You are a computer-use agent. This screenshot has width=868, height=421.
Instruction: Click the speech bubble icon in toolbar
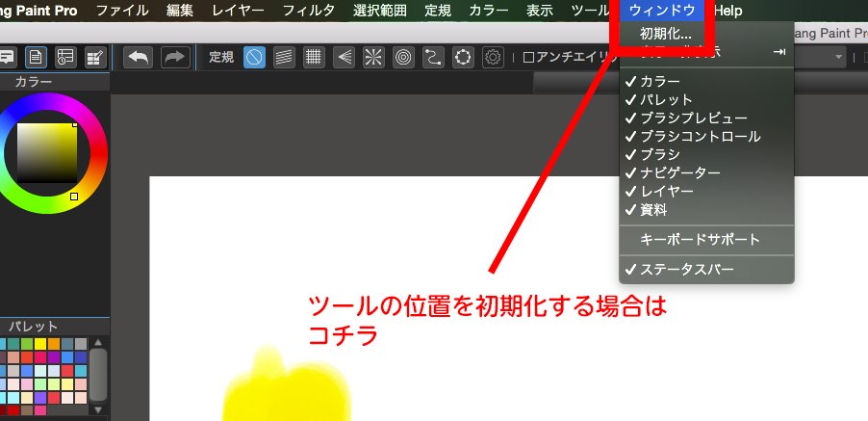click(6, 57)
